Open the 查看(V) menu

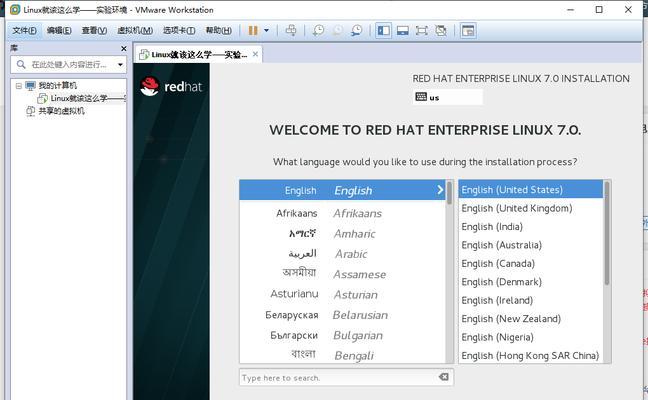(94, 31)
